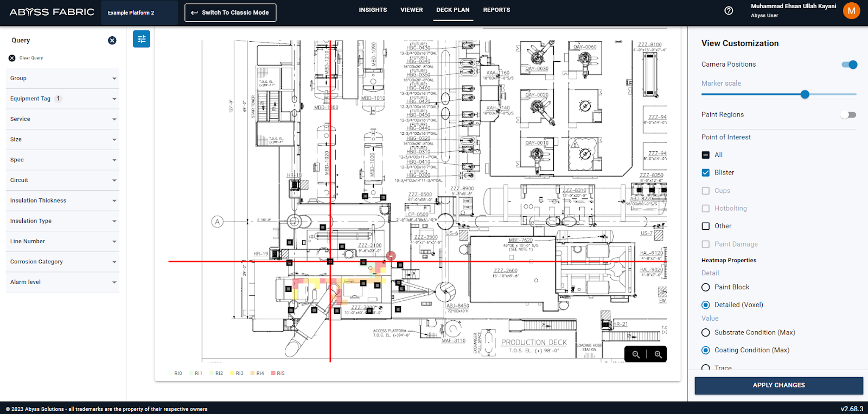Click the Clear Query icon
The image size is (868, 414).
click(12, 58)
